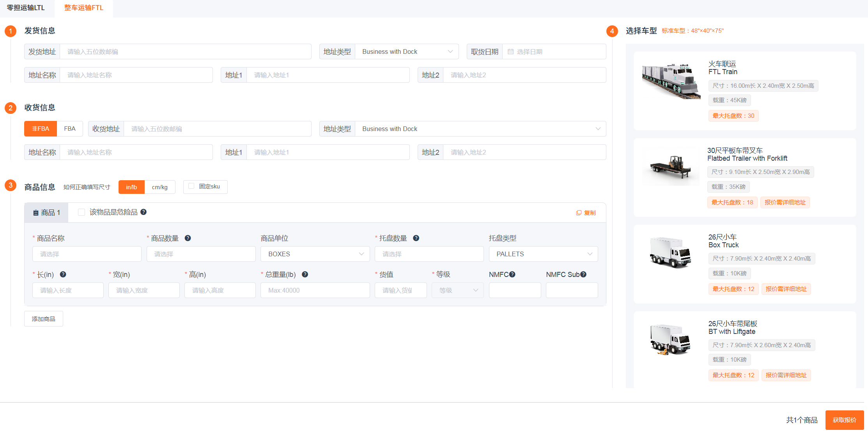
Task: Click the receiver 地址2 input
Action: click(524, 152)
